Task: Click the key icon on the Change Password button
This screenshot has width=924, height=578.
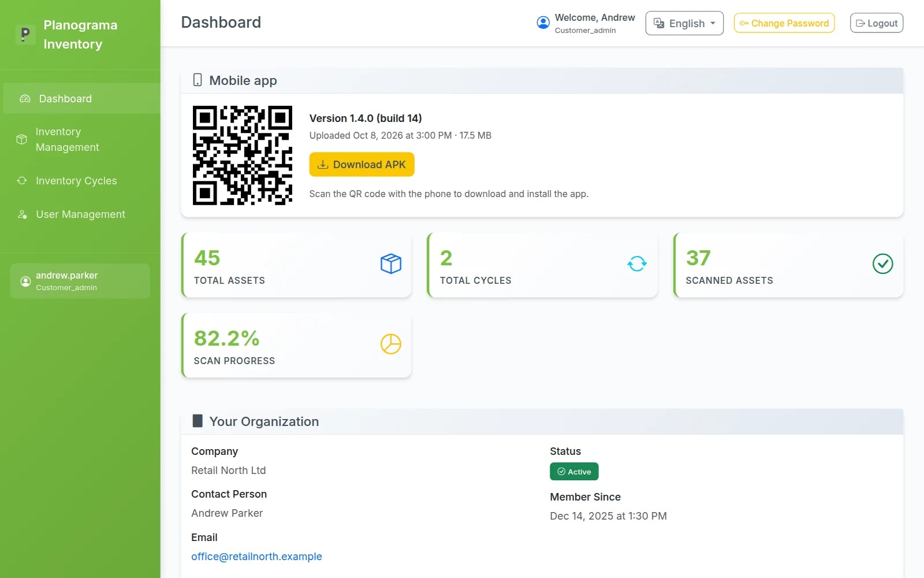Action: click(744, 23)
